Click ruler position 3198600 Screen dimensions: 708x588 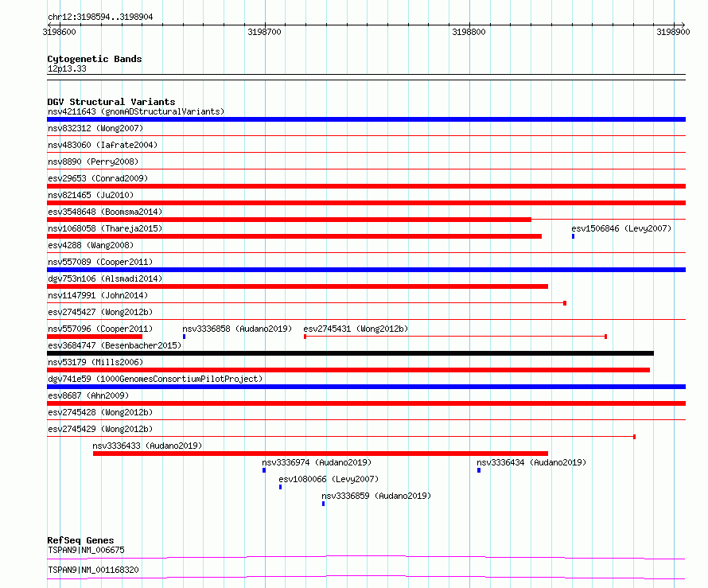pyautogui.click(x=59, y=32)
